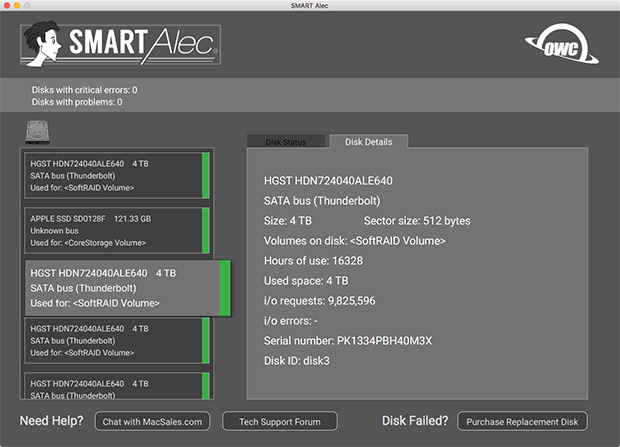
Task: Click the Disks with critical errors: 0 text
Action: pyautogui.click(x=85, y=90)
